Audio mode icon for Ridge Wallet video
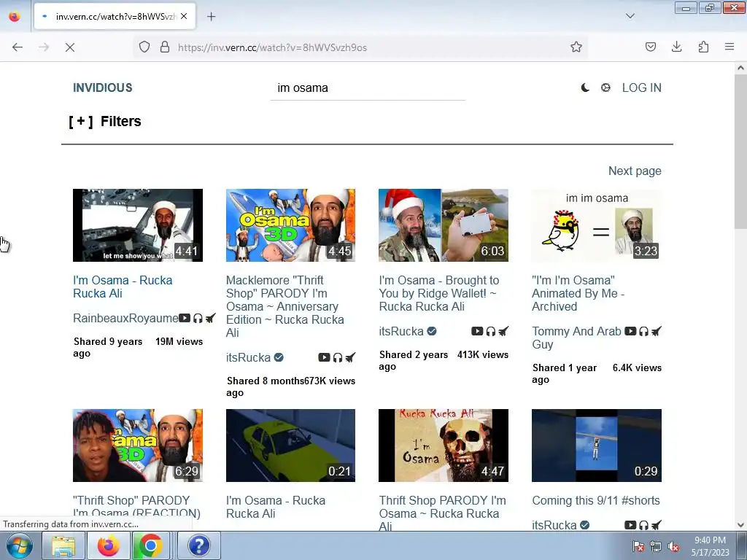 [x=490, y=332]
